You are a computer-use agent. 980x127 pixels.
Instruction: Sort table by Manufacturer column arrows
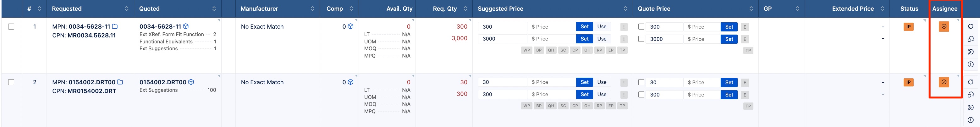click(312, 8)
